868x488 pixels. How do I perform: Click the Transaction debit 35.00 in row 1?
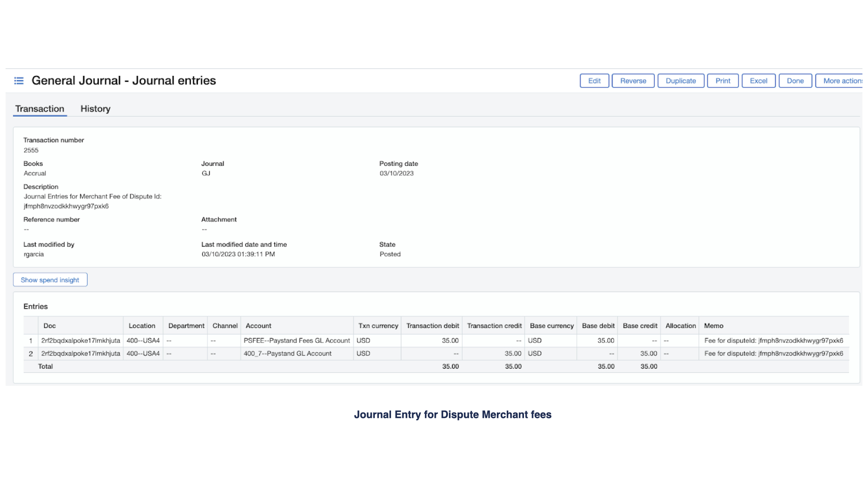click(450, 341)
